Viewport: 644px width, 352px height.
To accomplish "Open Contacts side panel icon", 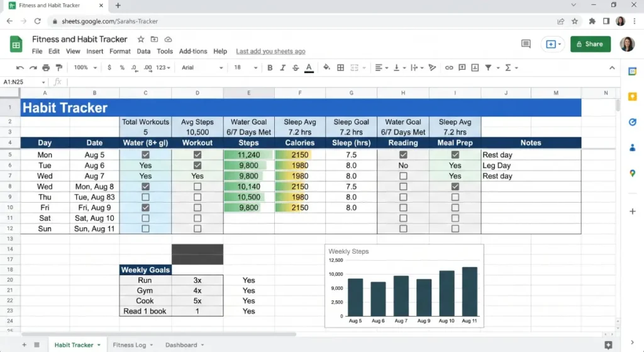I will click(x=633, y=147).
